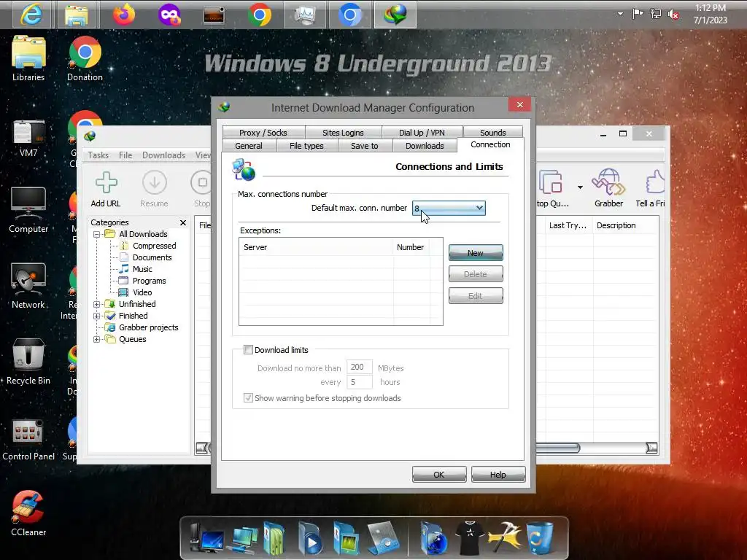Click the Help button in dialog
The width and height of the screenshot is (747, 560).
(498, 474)
